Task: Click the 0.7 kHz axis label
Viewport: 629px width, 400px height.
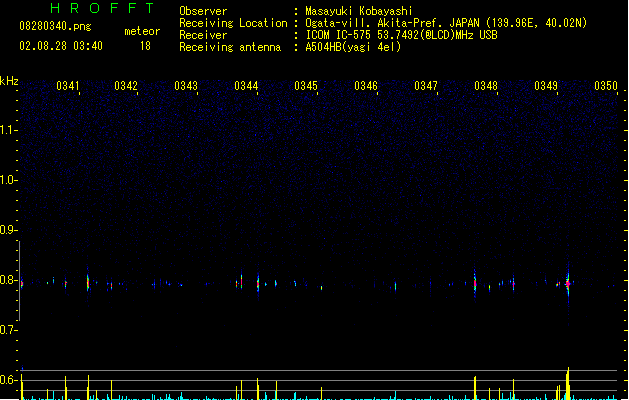Action: [8, 330]
